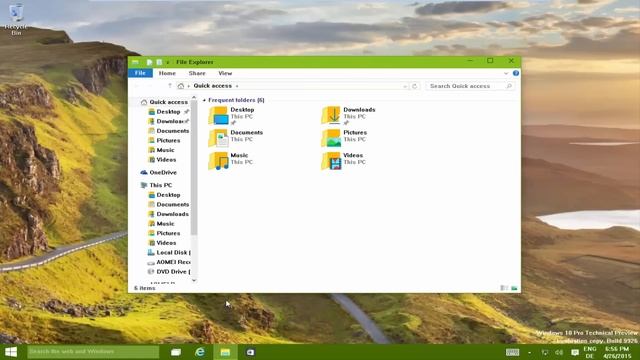Screen dimensions: 640x360
Task: Show hidden tray icons arrow
Action: coord(529,352)
